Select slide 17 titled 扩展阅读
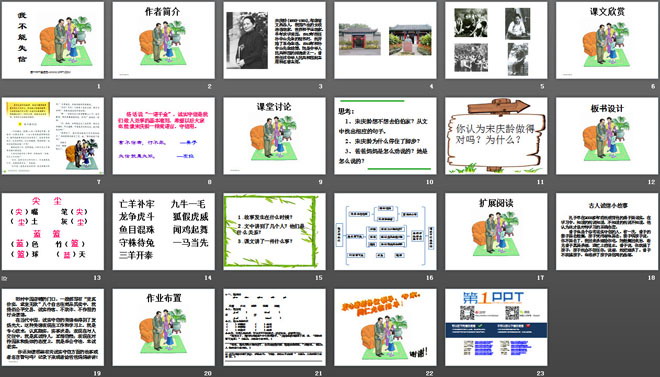Image resolution: width=660 pixels, height=377 pixels. 496,231
